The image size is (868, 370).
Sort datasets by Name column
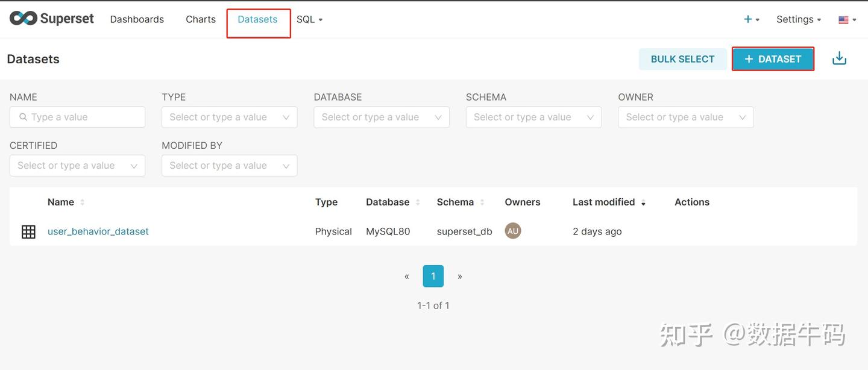coord(61,202)
